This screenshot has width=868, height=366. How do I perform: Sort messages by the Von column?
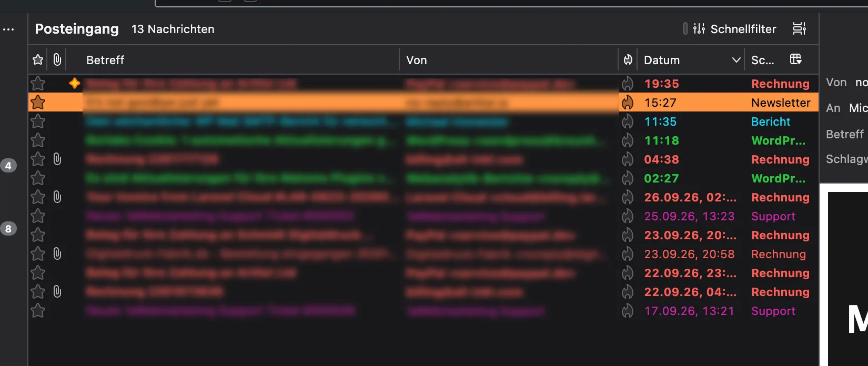pos(417,60)
